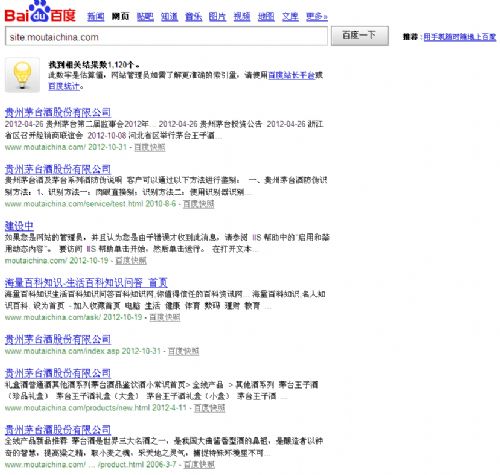Open the 建设中 search result
The height and width of the screenshot is (475, 500).
point(19,226)
